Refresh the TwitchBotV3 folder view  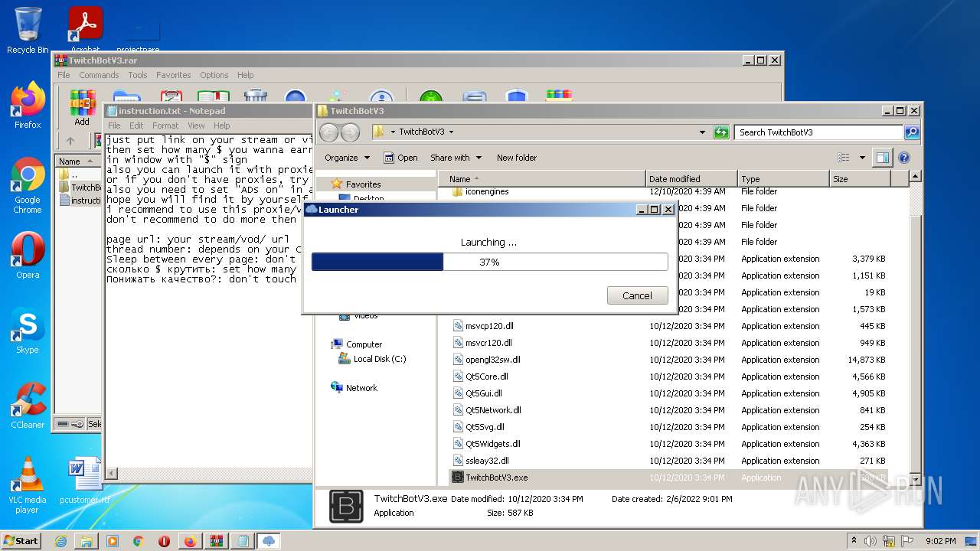(x=720, y=132)
